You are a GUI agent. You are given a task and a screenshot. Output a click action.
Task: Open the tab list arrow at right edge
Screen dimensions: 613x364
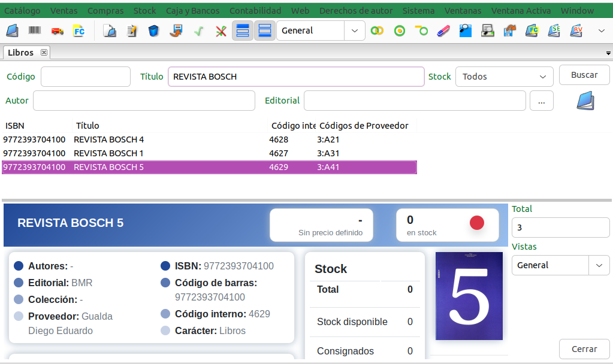[608, 53]
